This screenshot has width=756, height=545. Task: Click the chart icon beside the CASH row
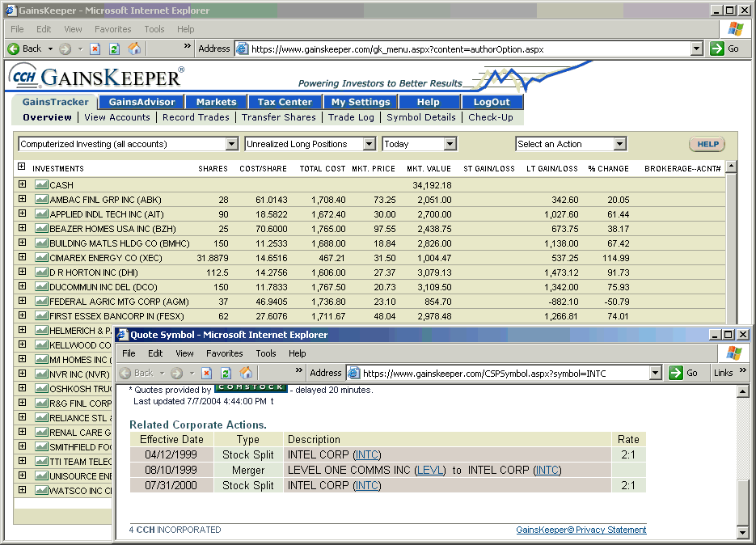(41, 185)
